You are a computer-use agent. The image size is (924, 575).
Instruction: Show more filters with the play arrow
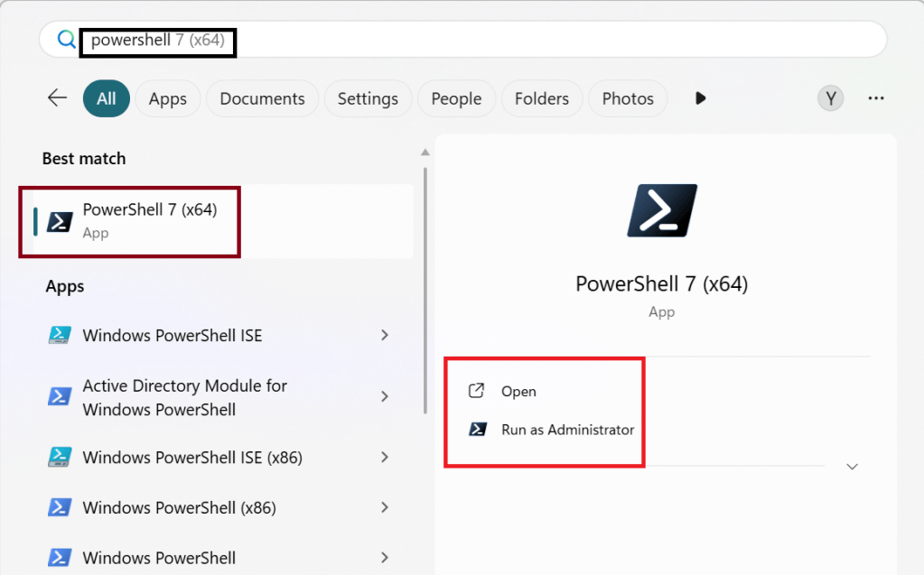pyautogui.click(x=700, y=97)
